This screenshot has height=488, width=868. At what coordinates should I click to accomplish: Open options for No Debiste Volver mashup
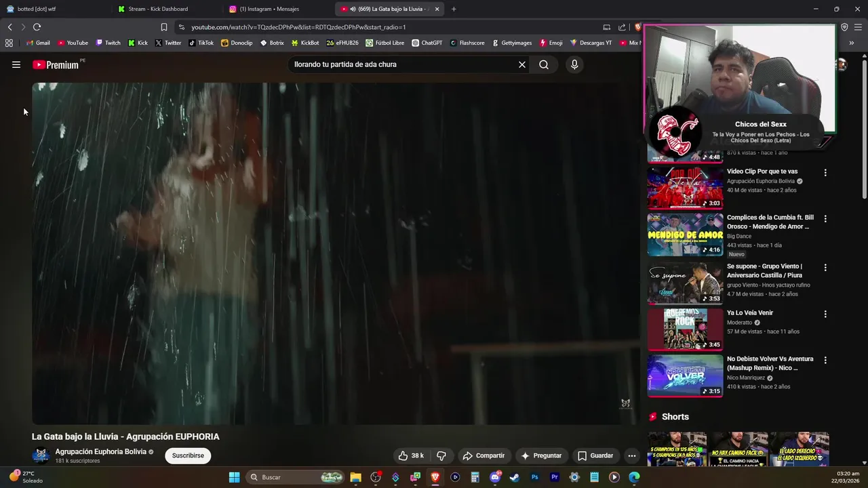pyautogui.click(x=825, y=361)
